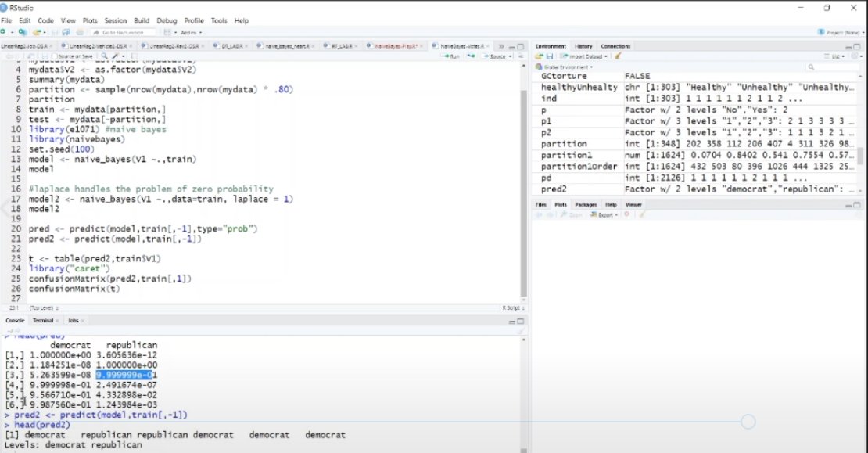
Task: Maximize the source editor pane
Action: click(x=520, y=46)
